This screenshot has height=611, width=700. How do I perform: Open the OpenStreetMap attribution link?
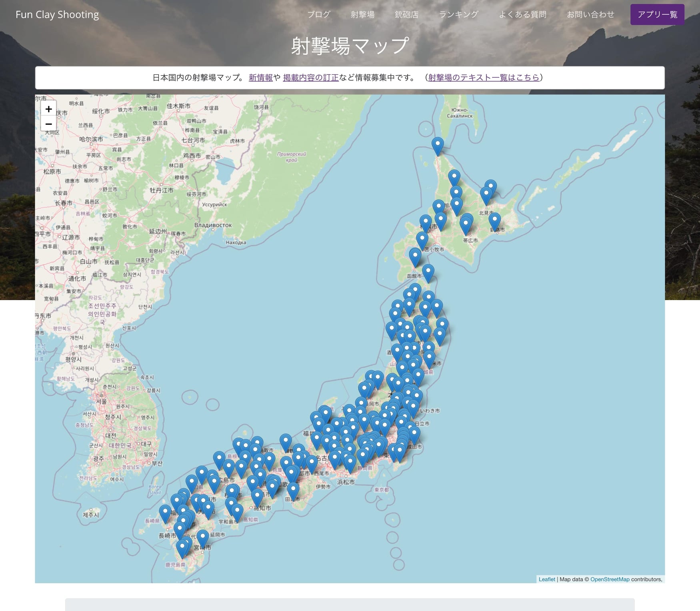(x=610, y=579)
